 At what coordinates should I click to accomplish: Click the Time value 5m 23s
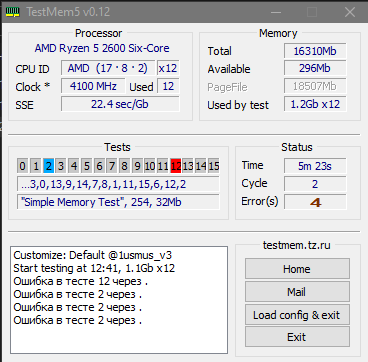coord(315,166)
